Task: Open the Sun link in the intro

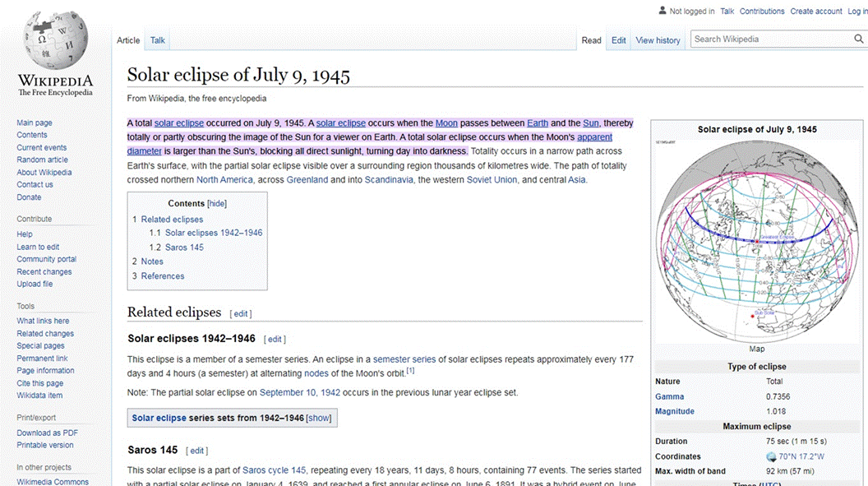Action: coord(591,123)
